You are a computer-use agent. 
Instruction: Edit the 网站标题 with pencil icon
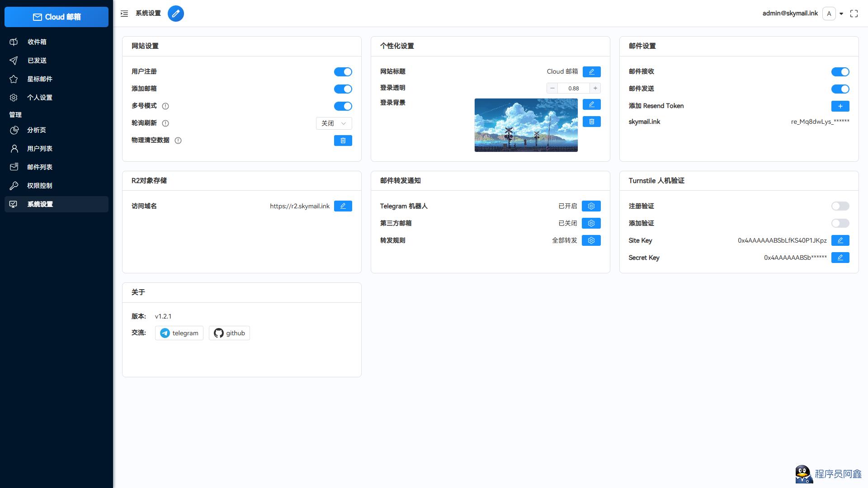(591, 72)
